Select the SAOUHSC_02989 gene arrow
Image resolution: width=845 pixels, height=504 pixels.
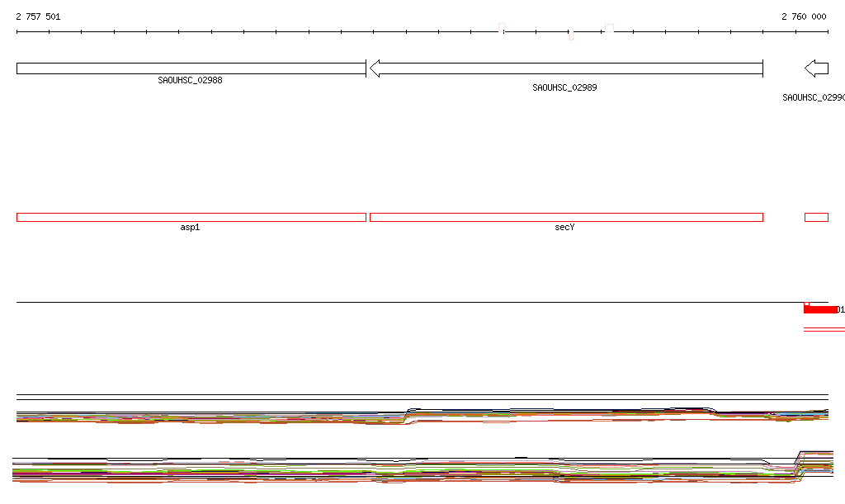[x=566, y=68]
